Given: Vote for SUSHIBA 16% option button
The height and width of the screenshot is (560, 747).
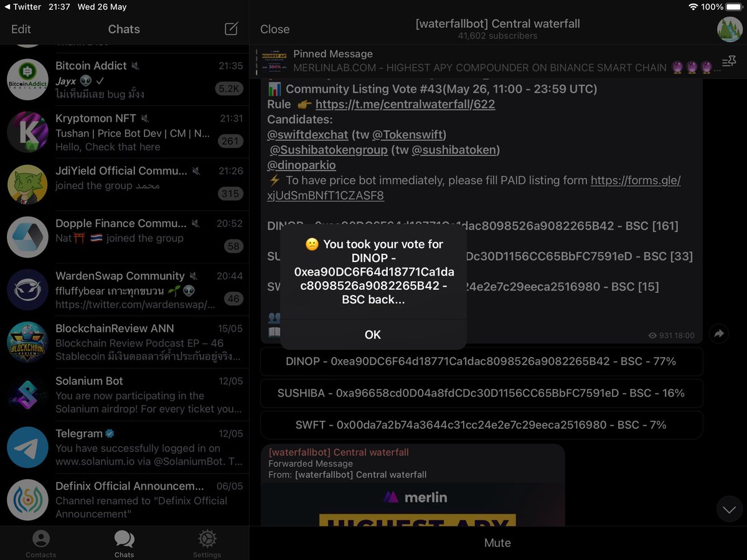Looking at the screenshot, I should coord(481,393).
